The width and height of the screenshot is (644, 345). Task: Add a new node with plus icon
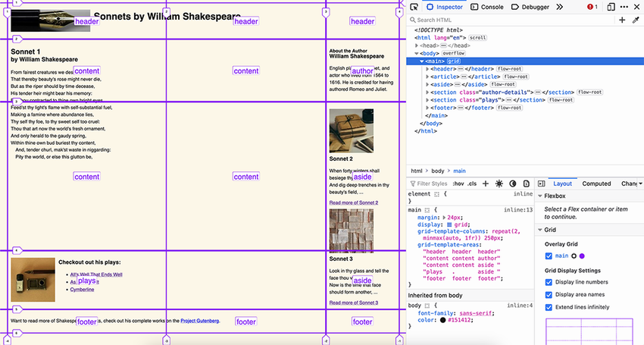tap(622, 20)
